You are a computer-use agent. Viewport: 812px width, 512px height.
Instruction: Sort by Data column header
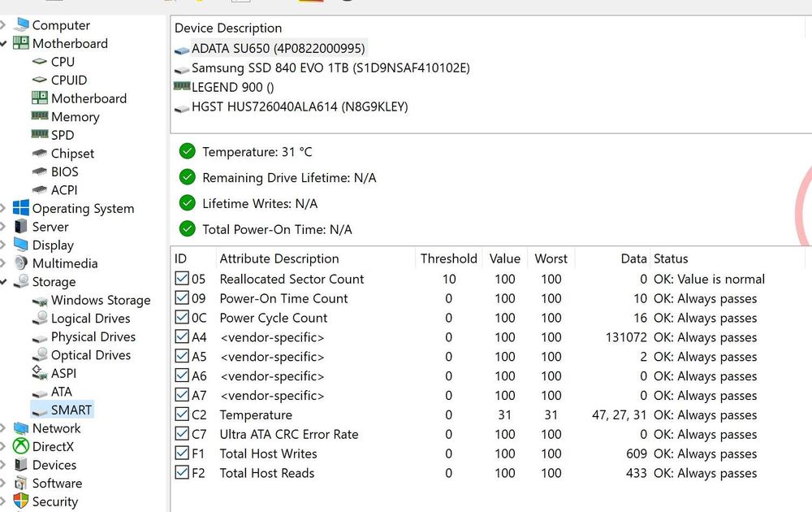612,258
